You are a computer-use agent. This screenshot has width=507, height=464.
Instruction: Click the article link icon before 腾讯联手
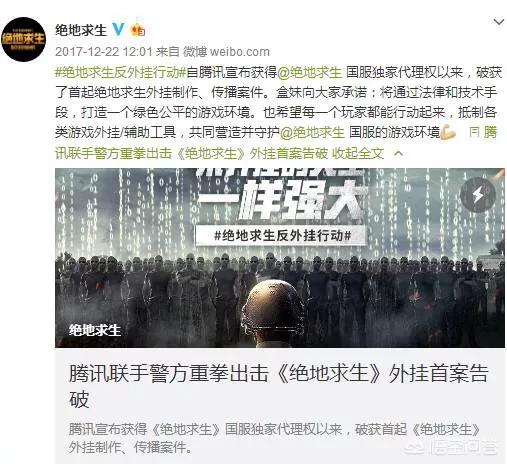pyautogui.click(x=473, y=132)
